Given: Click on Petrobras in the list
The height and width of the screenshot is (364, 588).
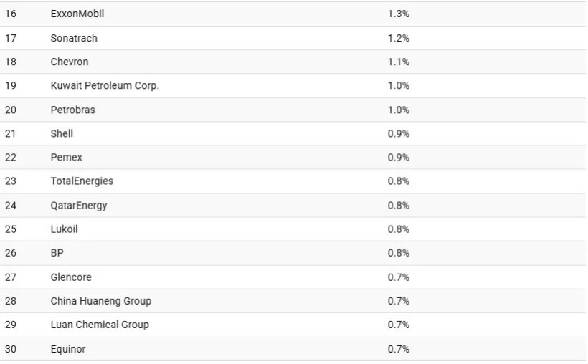Looking at the screenshot, I should 72,110.
